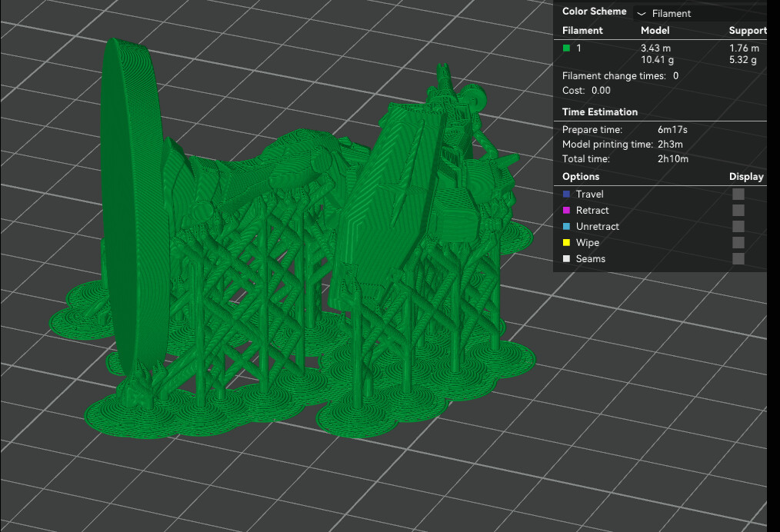780x532 pixels.
Task: Click the Filament column header
Action: (x=582, y=30)
